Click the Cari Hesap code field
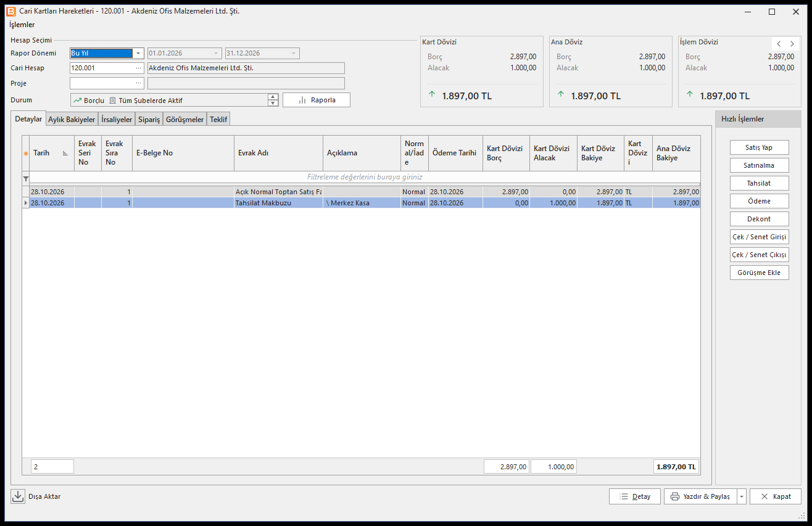Viewport: 812px width, 526px height. (x=102, y=68)
